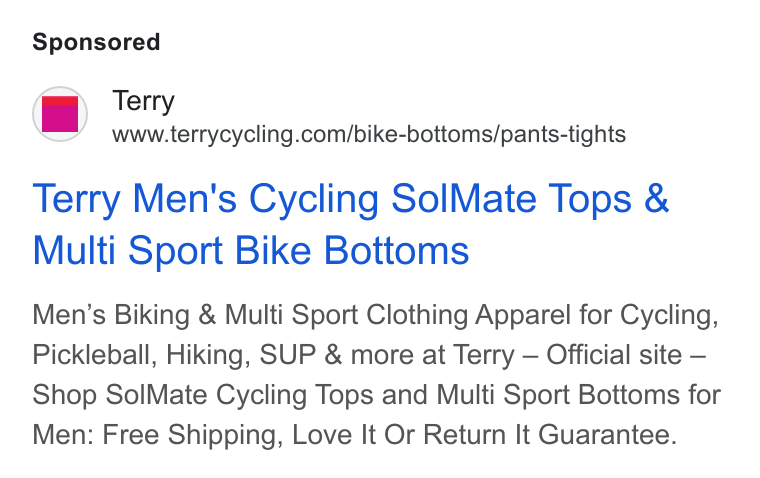
Task: Click the ampersand ending headline's first line
Action: (x=656, y=198)
